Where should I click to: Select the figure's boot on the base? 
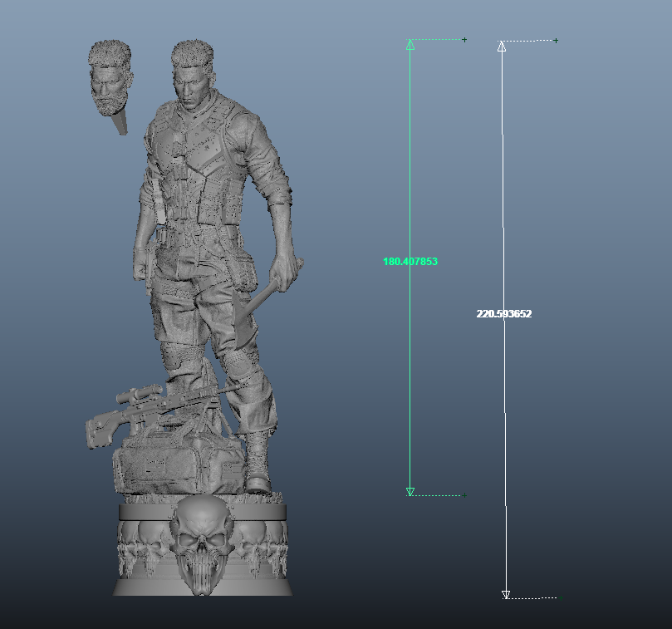tap(257, 467)
